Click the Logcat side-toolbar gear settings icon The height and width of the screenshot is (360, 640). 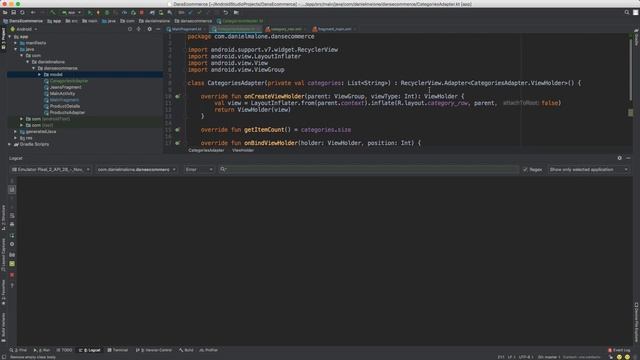(x=12, y=244)
